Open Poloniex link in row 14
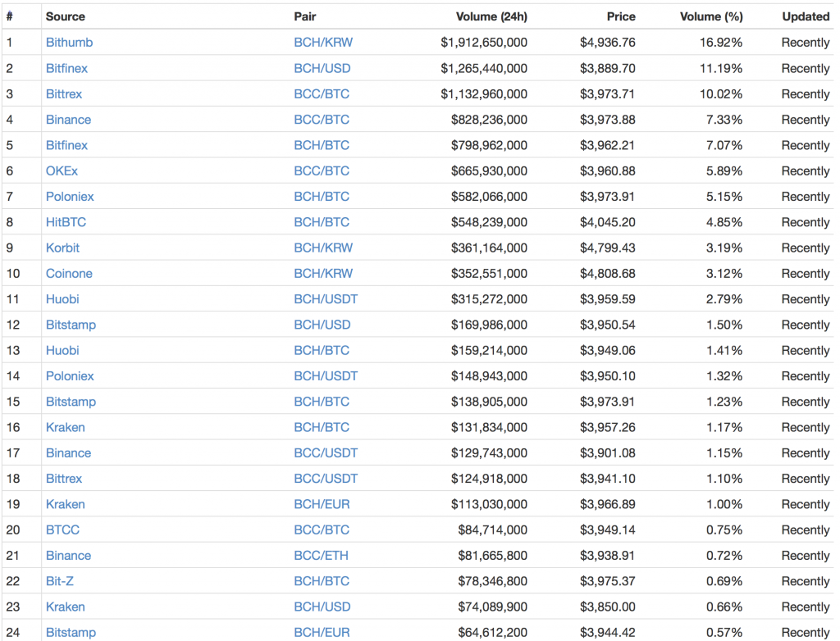 click(70, 376)
